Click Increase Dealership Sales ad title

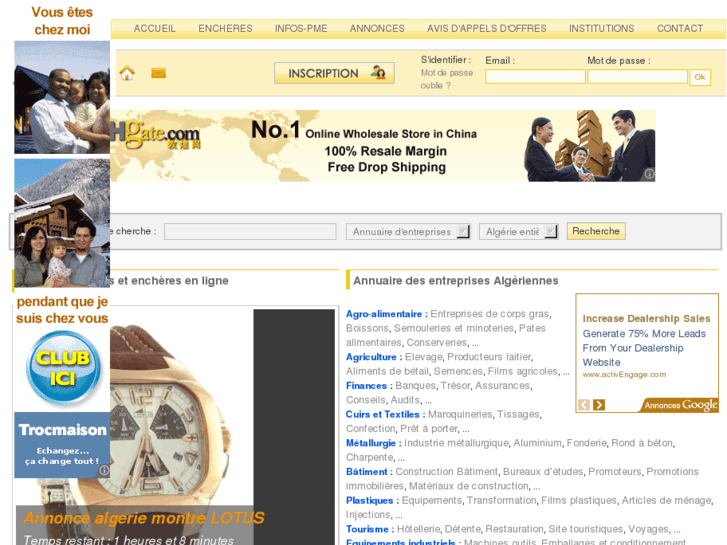(x=646, y=319)
